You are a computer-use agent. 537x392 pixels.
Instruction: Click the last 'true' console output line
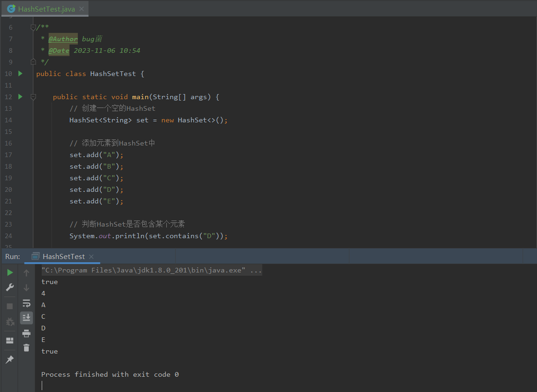tap(50, 351)
